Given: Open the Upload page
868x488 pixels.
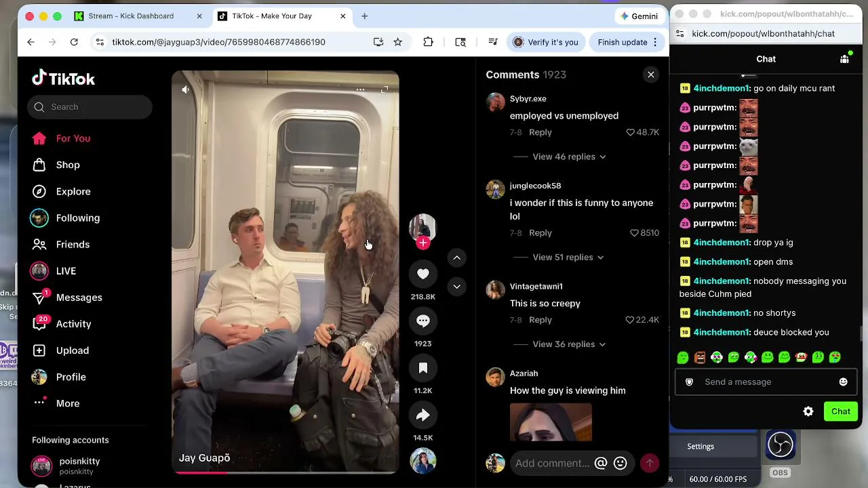Looking at the screenshot, I should [73, 350].
